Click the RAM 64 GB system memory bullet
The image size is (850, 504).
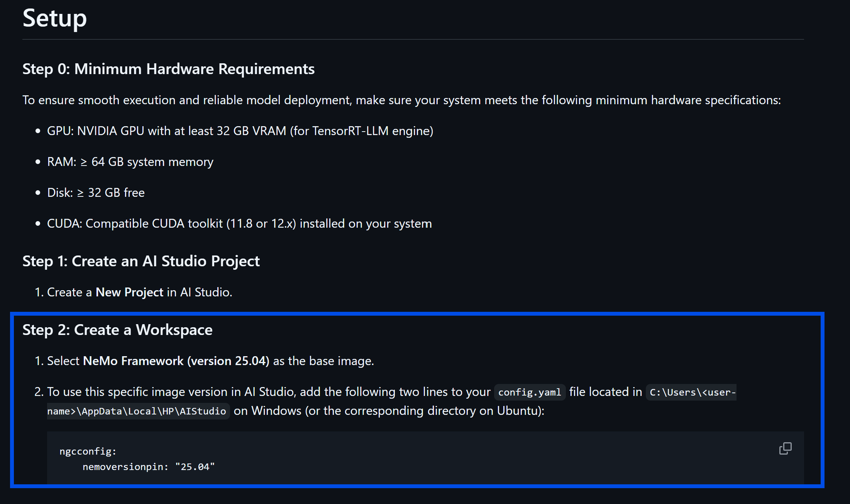[x=130, y=162]
